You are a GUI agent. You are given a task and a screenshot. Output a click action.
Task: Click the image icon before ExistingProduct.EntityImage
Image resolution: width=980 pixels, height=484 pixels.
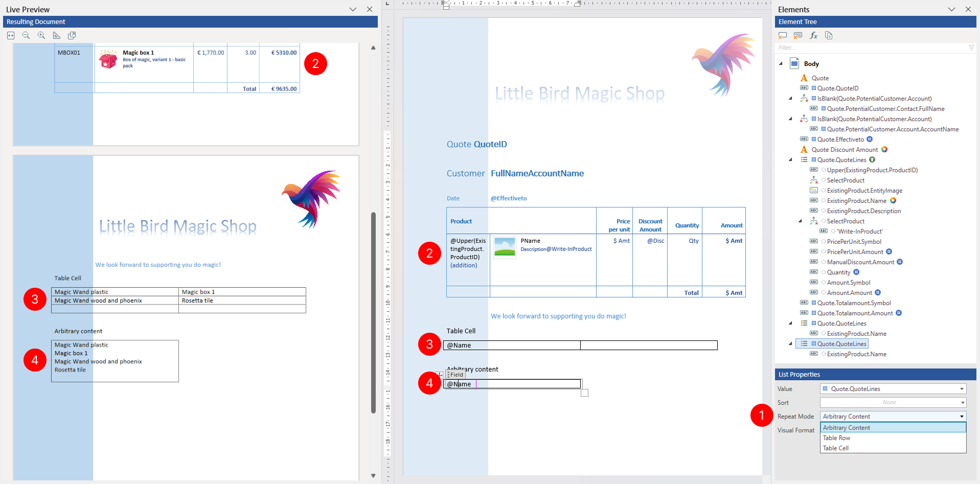pos(814,190)
